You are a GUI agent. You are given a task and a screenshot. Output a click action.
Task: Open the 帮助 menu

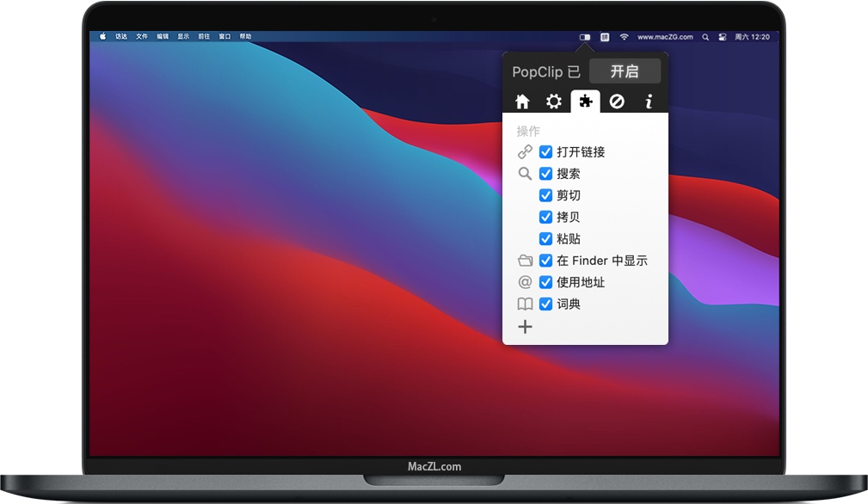point(244,37)
